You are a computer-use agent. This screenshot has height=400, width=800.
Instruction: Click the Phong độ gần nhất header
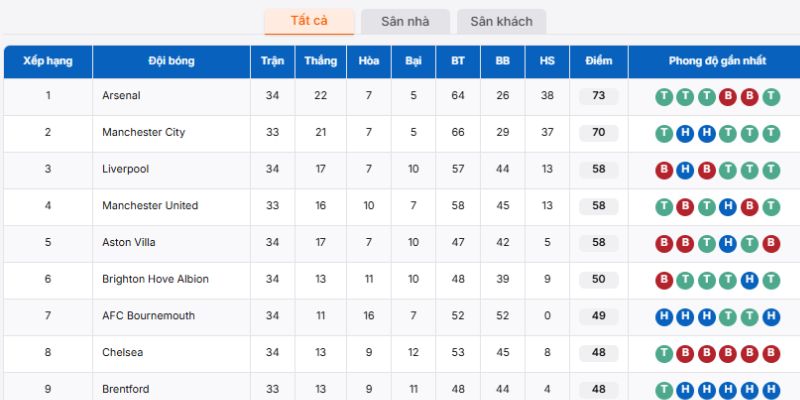(x=717, y=61)
